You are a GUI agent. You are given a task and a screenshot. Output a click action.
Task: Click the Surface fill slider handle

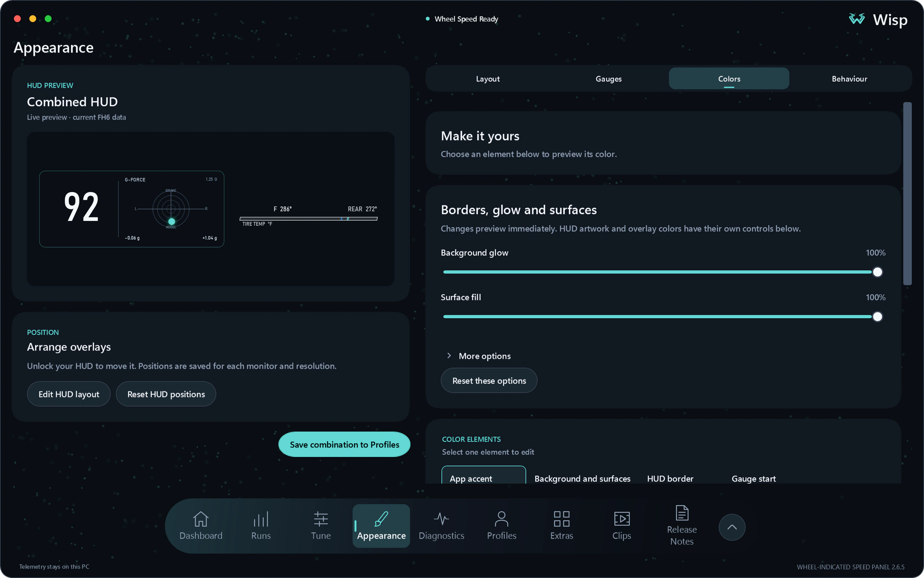pyautogui.click(x=877, y=317)
